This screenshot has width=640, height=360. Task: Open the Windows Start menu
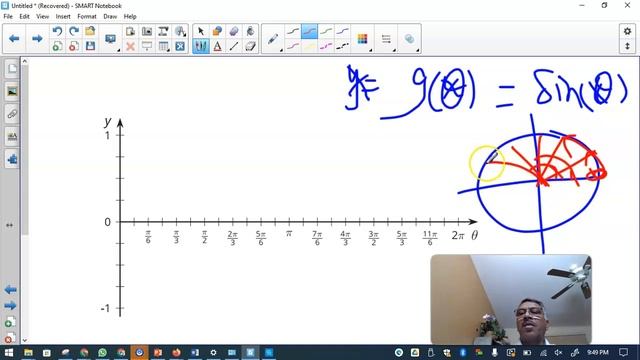8,352
